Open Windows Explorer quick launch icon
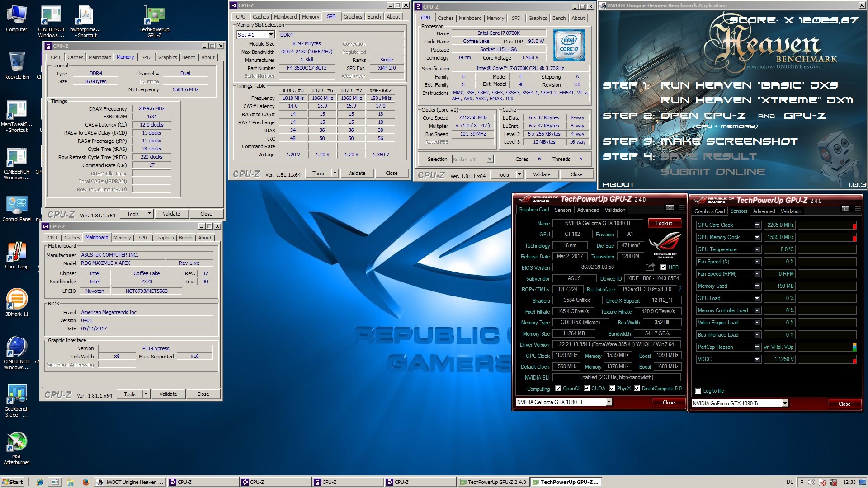Screen dimensions: 868x488 coord(70,482)
